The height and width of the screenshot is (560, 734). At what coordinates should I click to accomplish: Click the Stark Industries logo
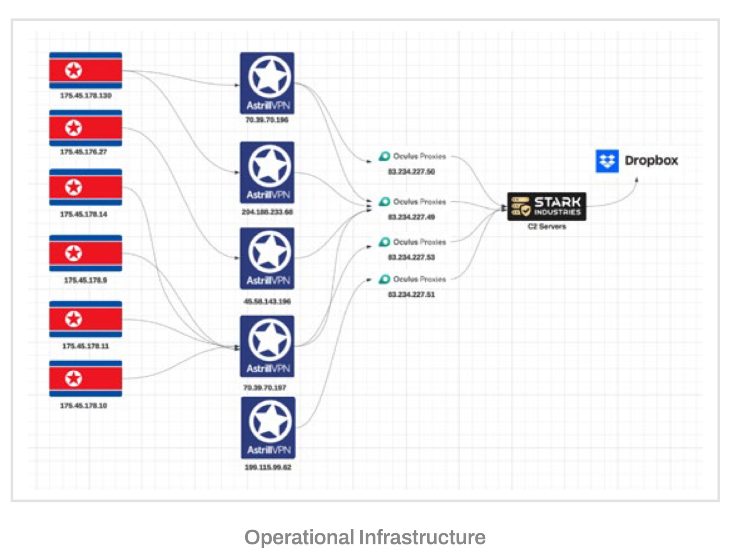(547, 206)
